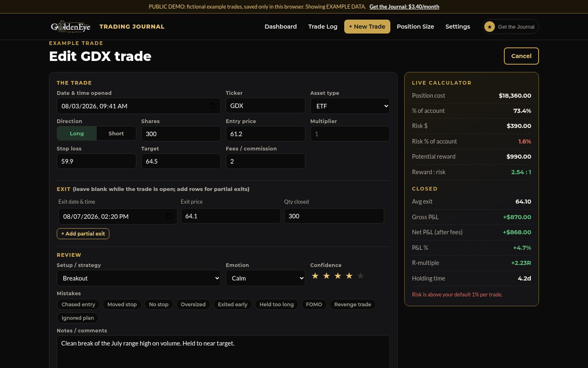
Task: Click the Ticker input field
Action: pos(265,105)
